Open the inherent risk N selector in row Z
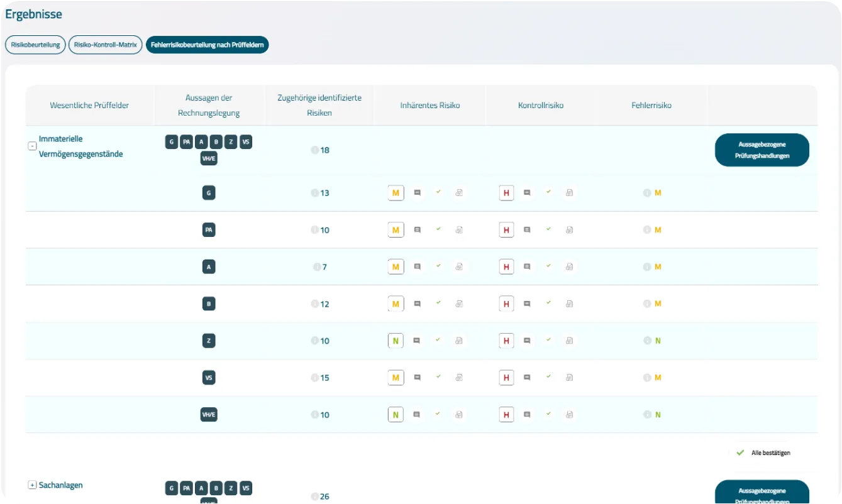 [x=396, y=341]
